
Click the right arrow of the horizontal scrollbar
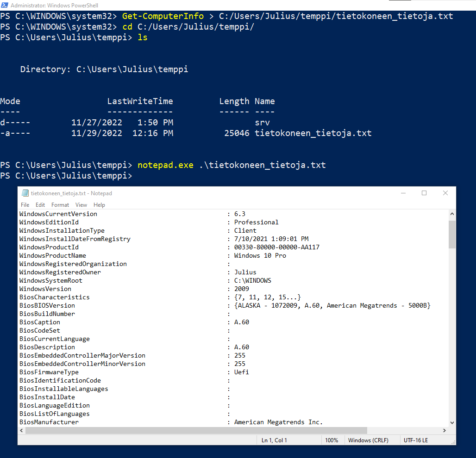[x=445, y=430]
